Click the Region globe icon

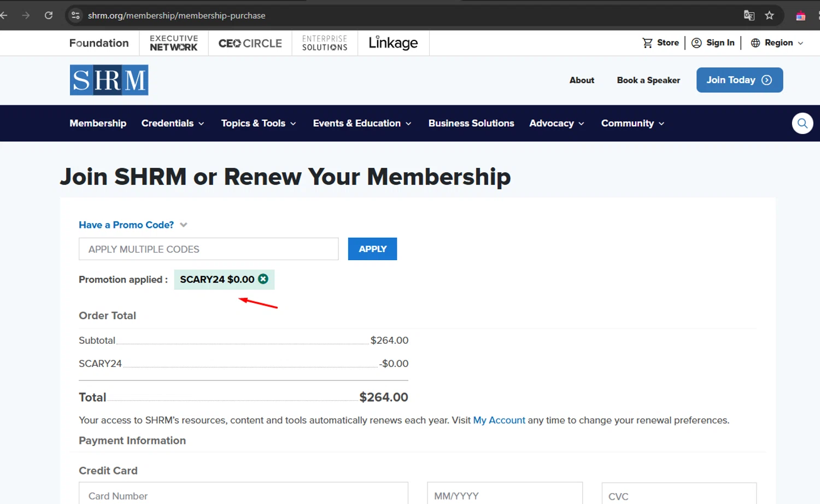tap(755, 43)
